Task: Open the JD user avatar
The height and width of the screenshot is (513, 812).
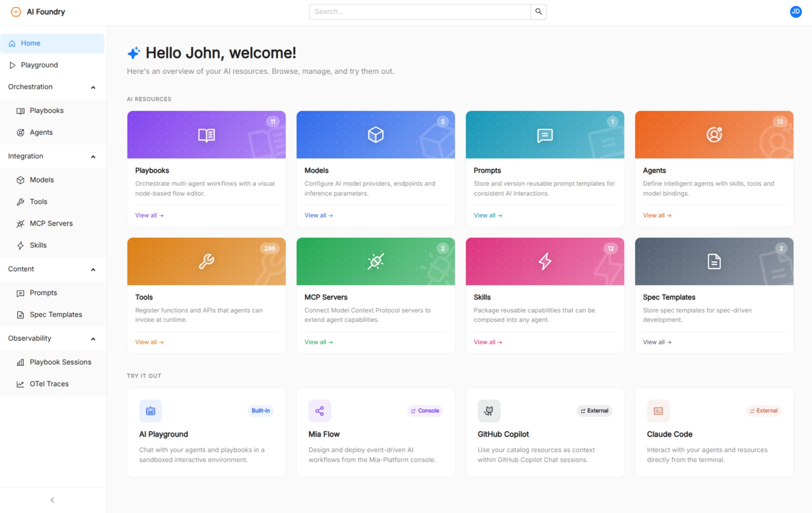Action: [x=796, y=12]
